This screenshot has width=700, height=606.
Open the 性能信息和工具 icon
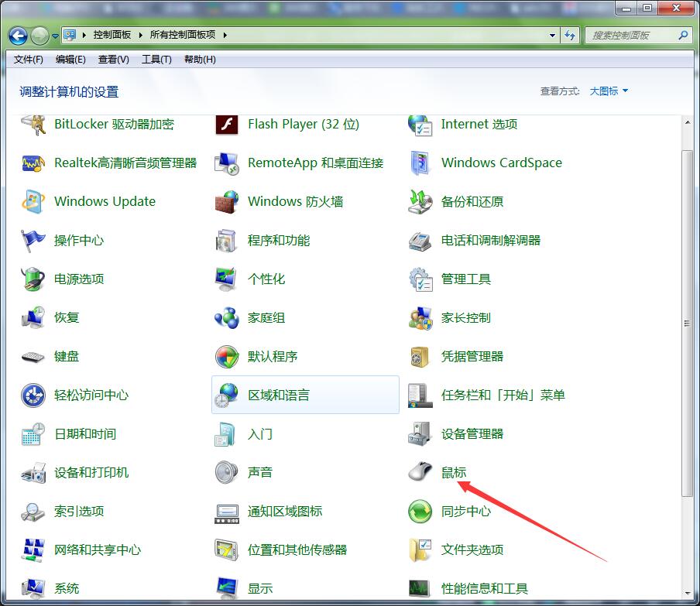click(x=420, y=588)
